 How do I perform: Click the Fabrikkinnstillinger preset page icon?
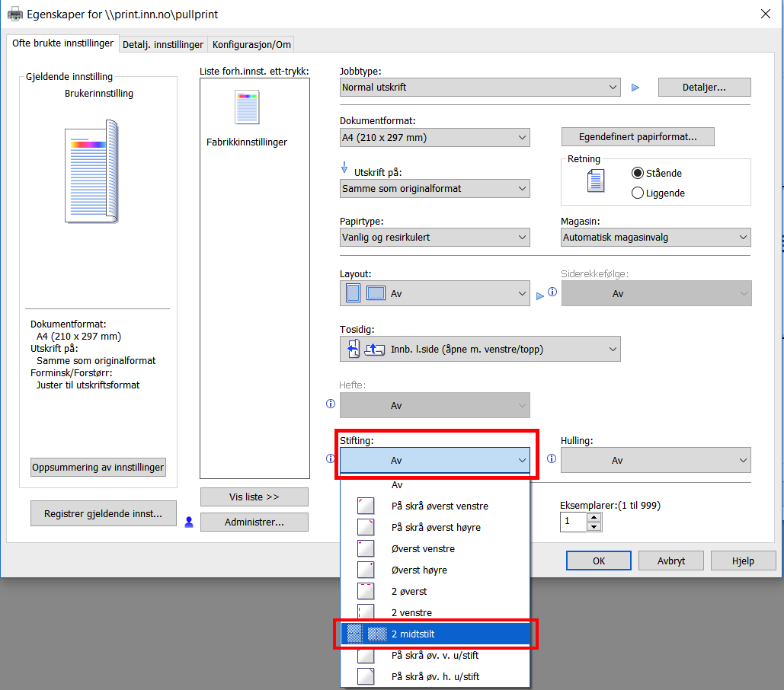point(247,107)
